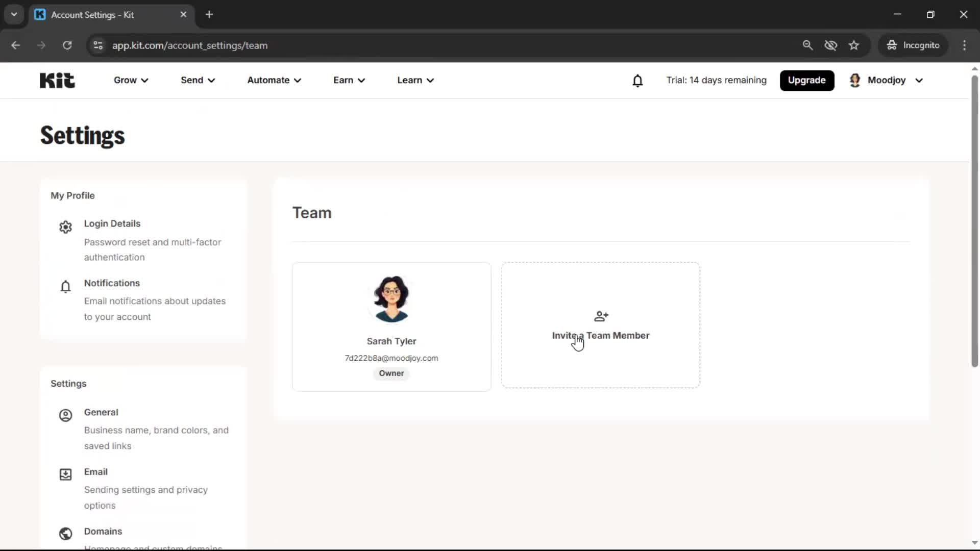Click the Upgrade button
Image resolution: width=980 pixels, height=551 pixels.
(x=806, y=80)
